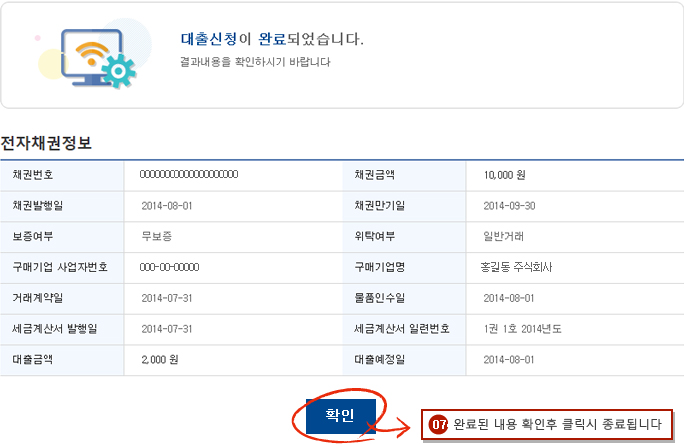Image resolution: width=684 pixels, height=444 pixels.
Task: Click the 보증여부 label
Action: [x=33, y=236]
